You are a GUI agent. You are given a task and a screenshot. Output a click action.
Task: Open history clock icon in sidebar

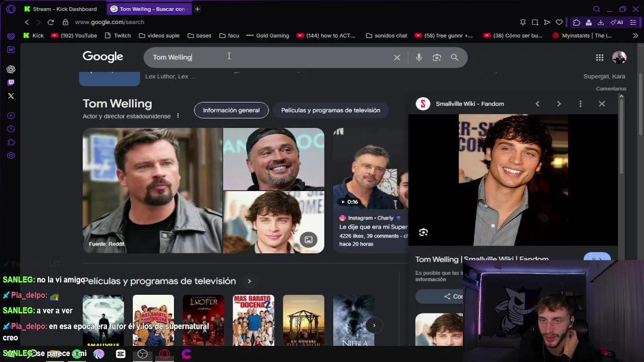tap(11, 129)
